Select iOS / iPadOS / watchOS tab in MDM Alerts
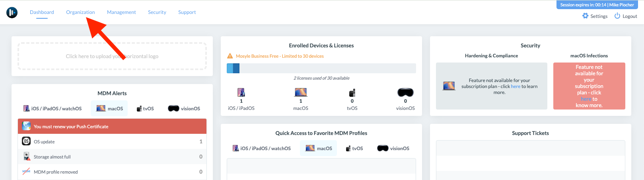The image size is (644, 180). (x=53, y=108)
